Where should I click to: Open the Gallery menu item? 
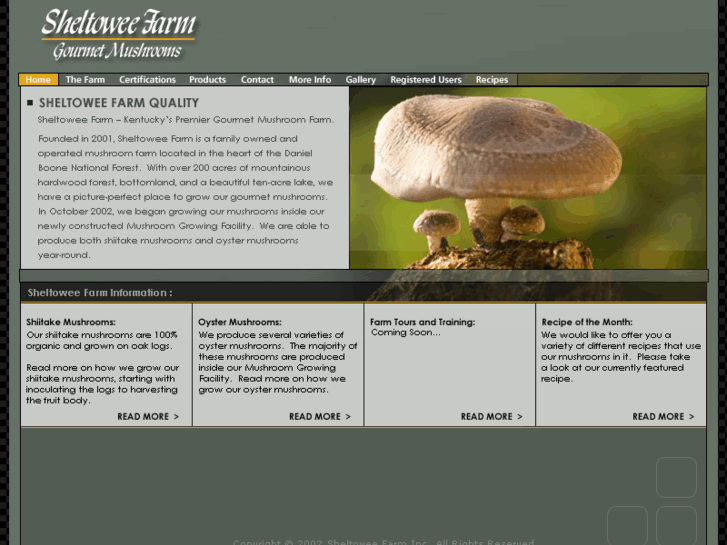(361, 80)
